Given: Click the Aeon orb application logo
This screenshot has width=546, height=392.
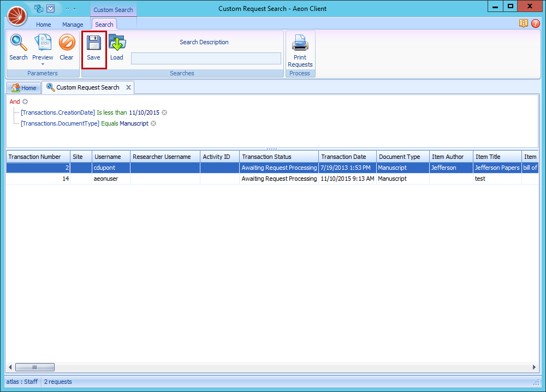Looking at the screenshot, I should (x=16, y=16).
